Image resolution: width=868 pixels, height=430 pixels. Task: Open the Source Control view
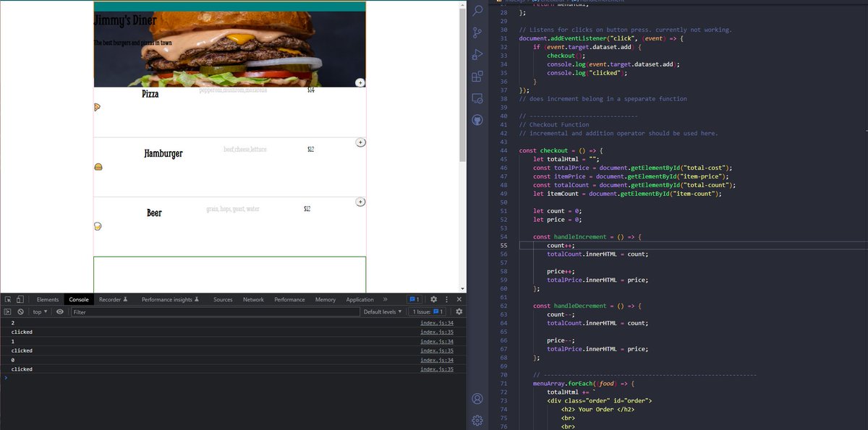[477, 33]
